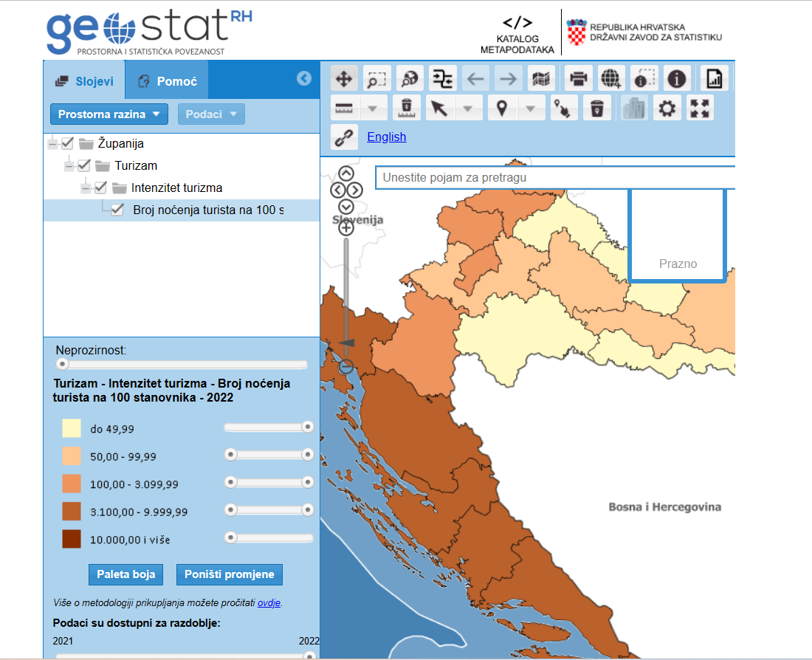
Task: Uncheck Broj noćenja turista layer checkbox
Action: [x=117, y=210]
